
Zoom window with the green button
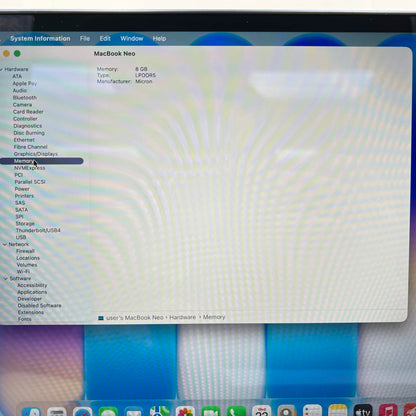17,53
